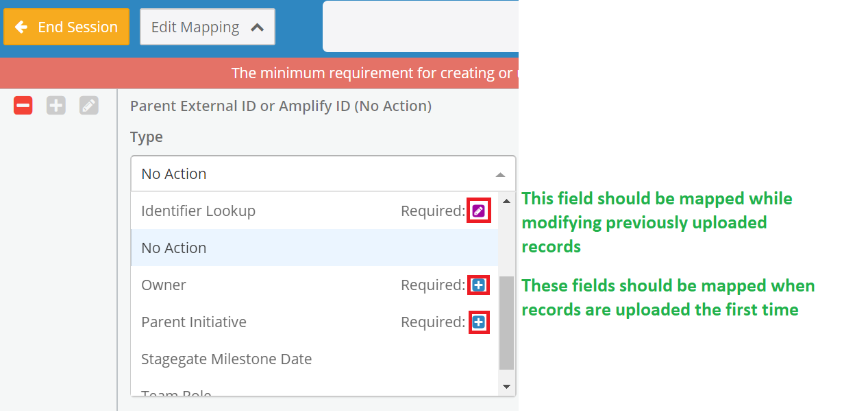Click the red minus remove-row icon
Viewport: 868px width, 417px height.
click(x=23, y=106)
